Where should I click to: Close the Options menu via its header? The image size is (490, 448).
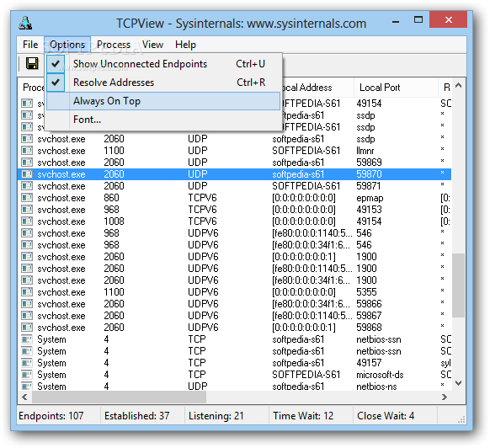[x=67, y=45]
